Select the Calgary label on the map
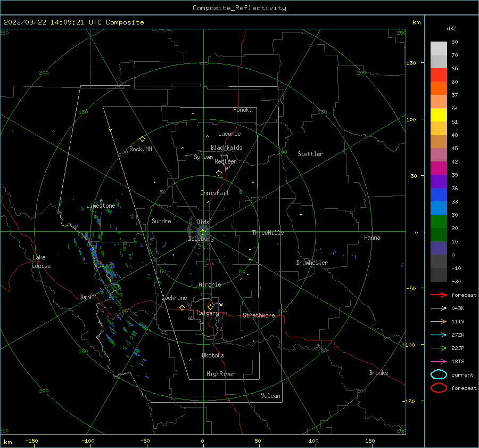479x448 pixels. point(208,313)
